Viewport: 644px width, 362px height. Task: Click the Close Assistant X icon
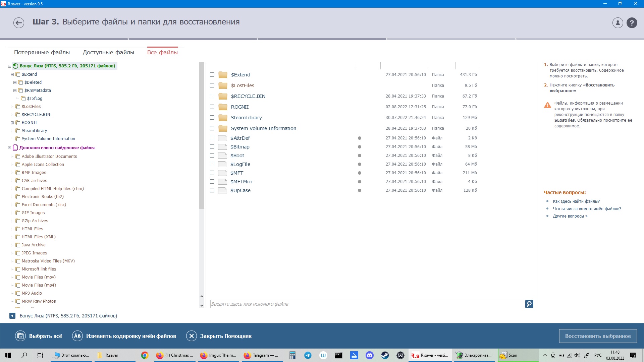pos(192,336)
